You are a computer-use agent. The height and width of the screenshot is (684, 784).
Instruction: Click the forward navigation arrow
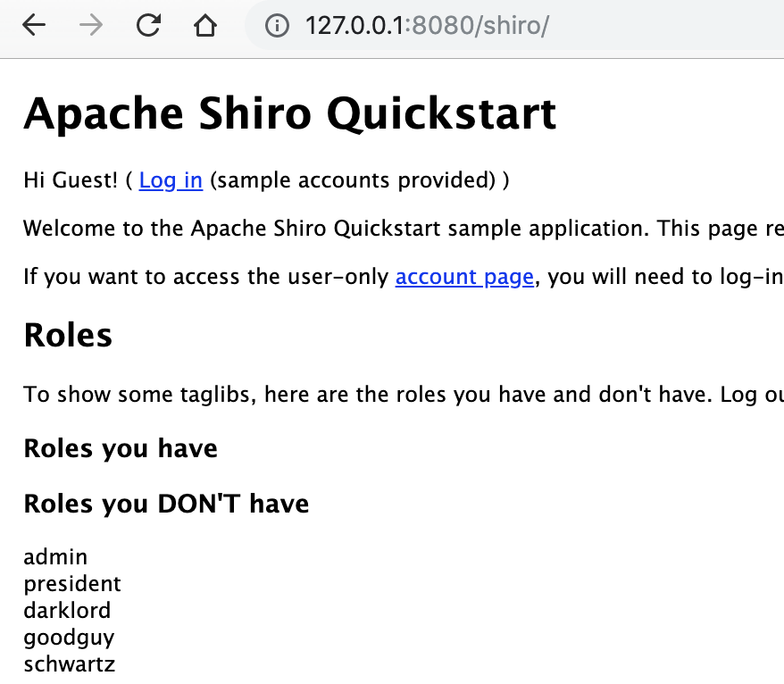[x=91, y=25]
